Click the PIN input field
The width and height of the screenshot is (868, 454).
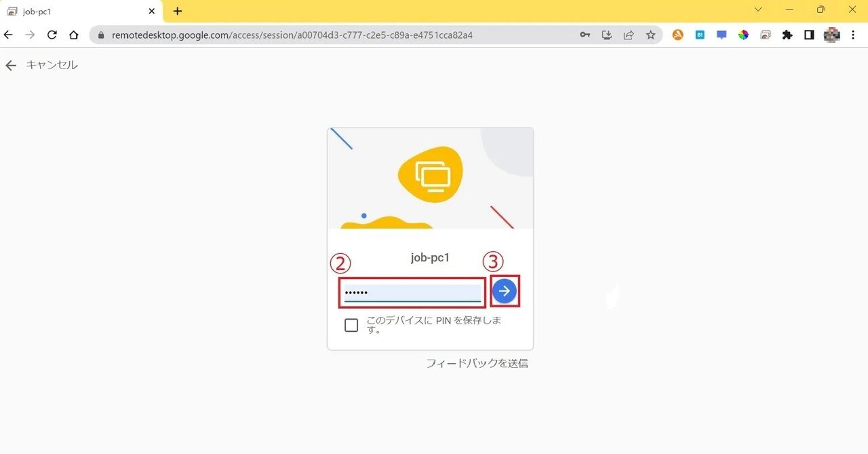tap(412, 292)
